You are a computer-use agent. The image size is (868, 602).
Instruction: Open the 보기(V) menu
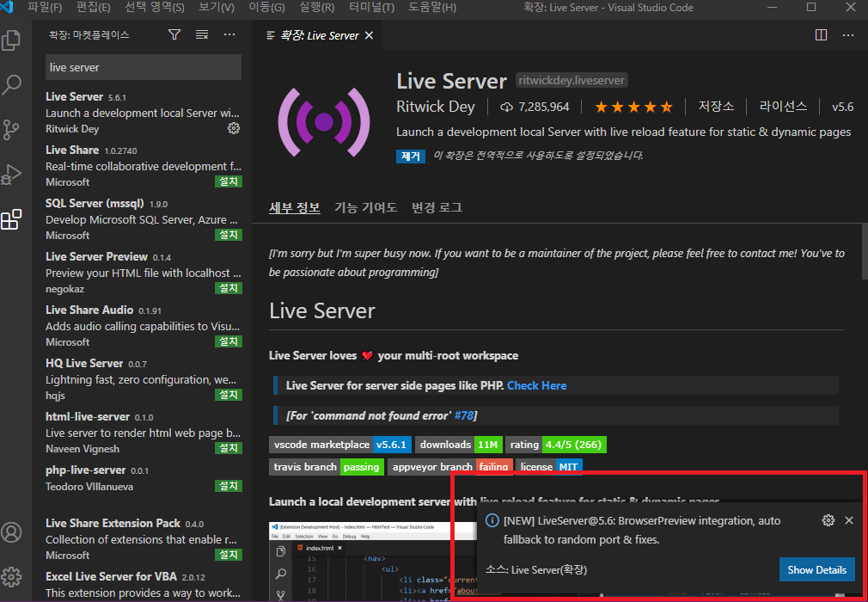point(216,8)
